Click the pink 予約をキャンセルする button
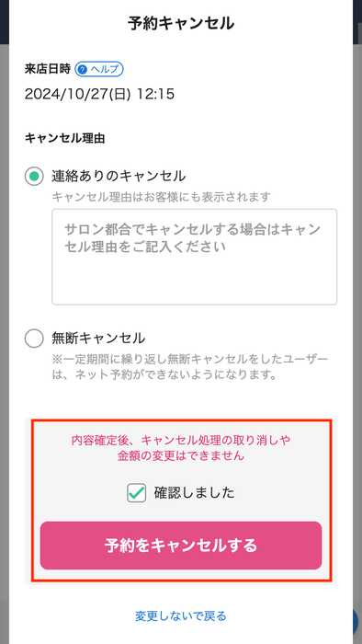The height and width of the screenshot is (644, 362). [x=181, y=546]
